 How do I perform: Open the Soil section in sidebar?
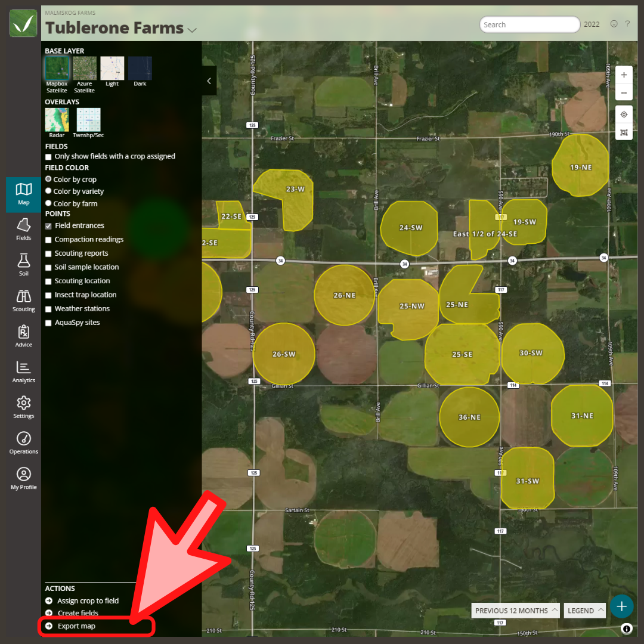tap(23, 265)
